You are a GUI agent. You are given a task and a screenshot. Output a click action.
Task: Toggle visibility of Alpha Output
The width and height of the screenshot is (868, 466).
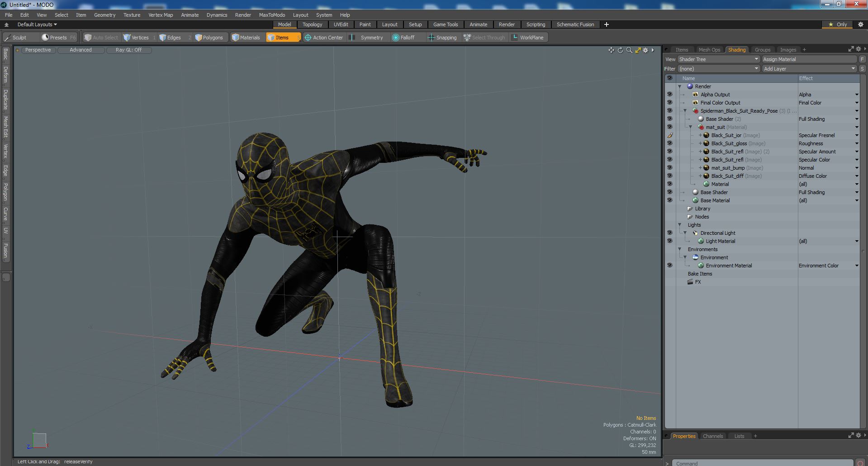[x=669, y=95]
